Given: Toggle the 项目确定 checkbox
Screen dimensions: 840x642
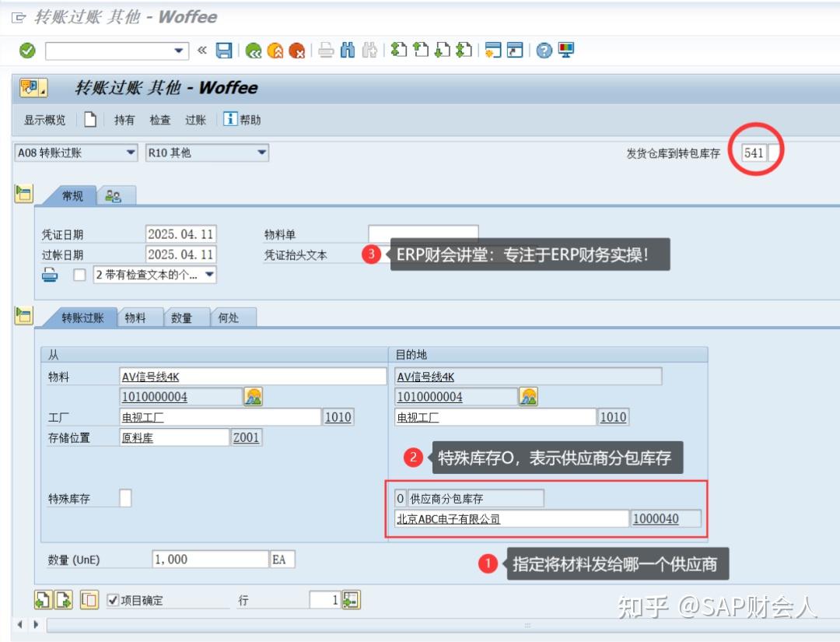Looking at the screenshot, I should coord(113,599).
